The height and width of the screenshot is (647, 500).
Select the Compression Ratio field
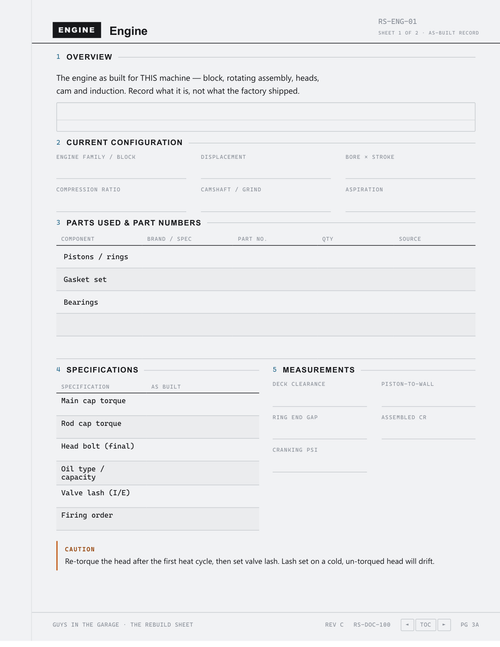click(121, 203)
